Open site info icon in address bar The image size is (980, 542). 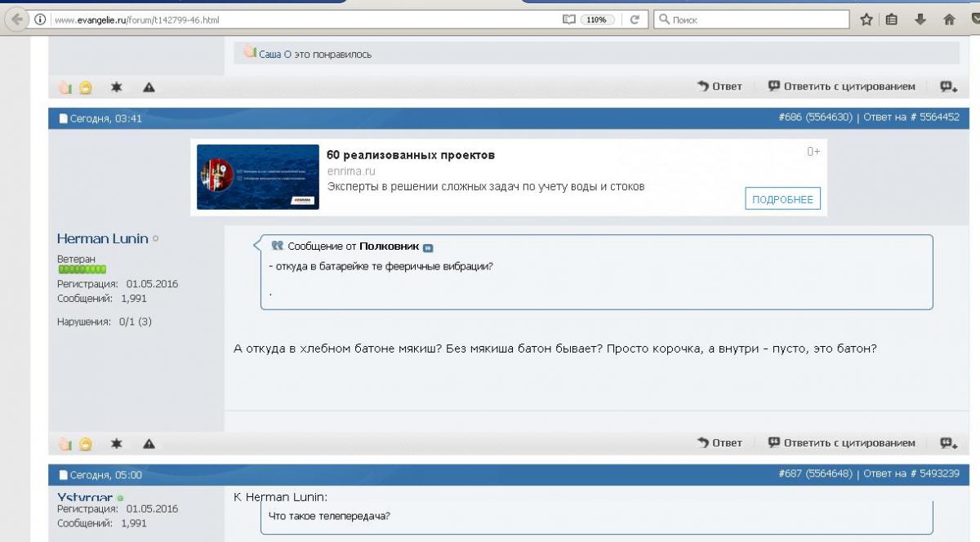point(40,20)
